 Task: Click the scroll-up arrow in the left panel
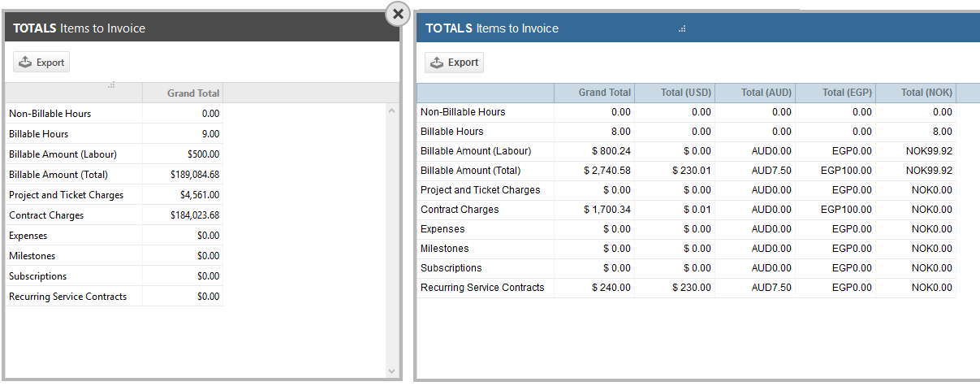pyautogui.click(x=392, y=111)
